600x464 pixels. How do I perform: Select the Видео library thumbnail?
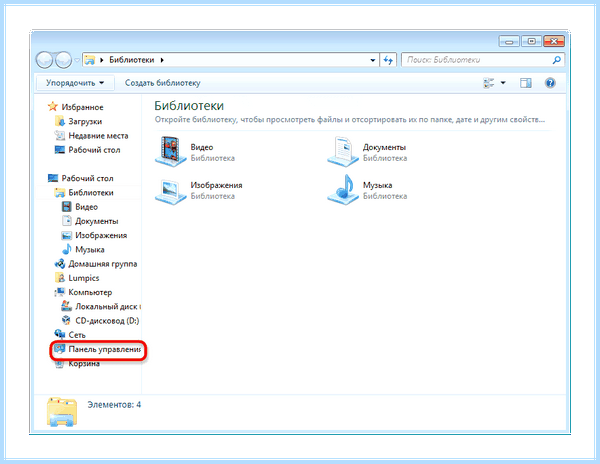point(170,151)
